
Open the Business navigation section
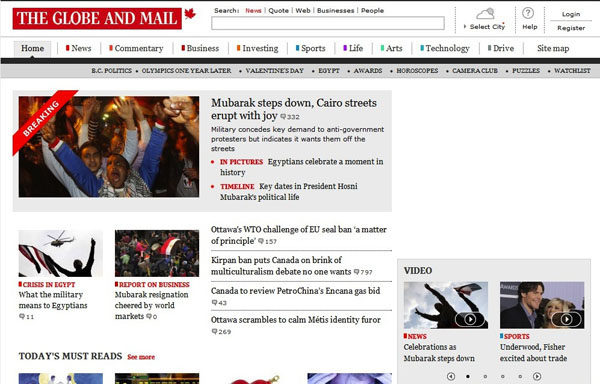pos(200,48)
